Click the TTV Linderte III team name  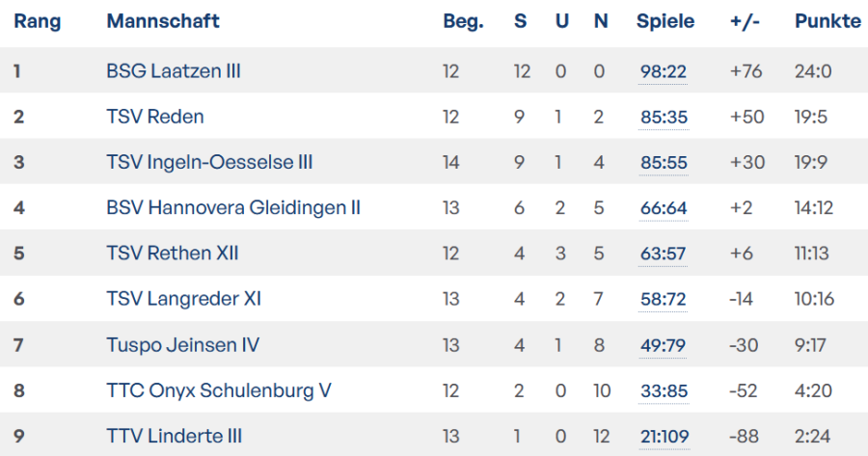coord(175,436)
